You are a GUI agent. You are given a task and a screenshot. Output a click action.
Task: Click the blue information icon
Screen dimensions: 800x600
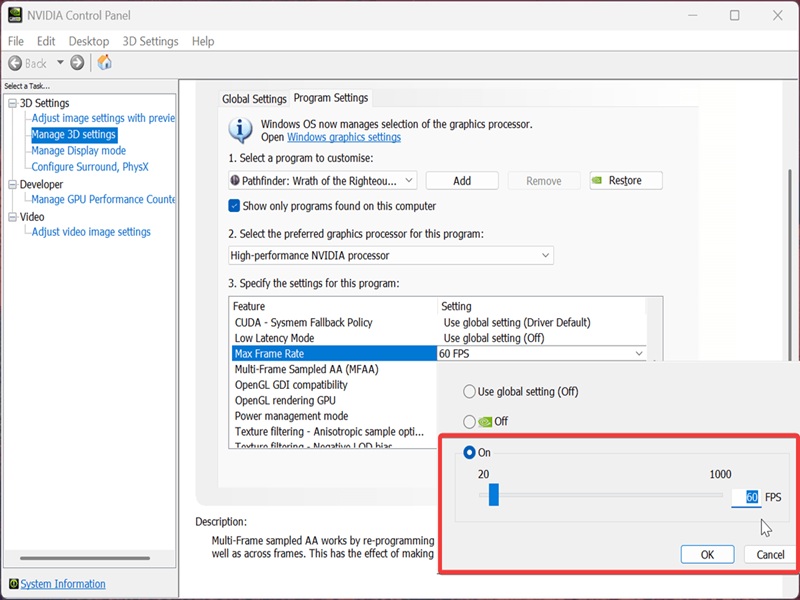tap(240, 130)
